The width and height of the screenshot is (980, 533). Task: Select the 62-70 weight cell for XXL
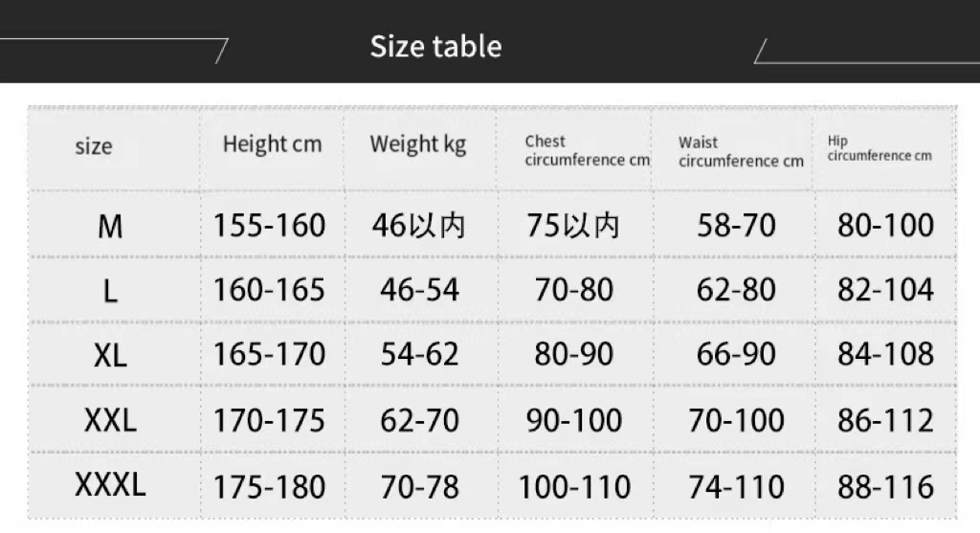[419, 420]
